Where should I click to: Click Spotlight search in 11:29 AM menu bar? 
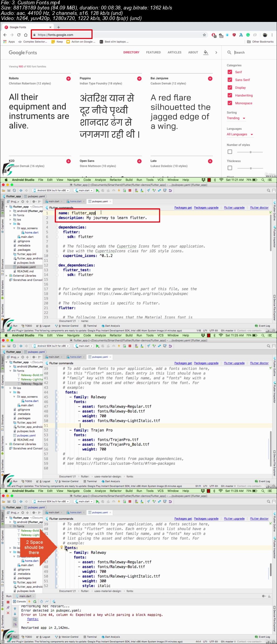pyautogui.click(x=263, y=491)
